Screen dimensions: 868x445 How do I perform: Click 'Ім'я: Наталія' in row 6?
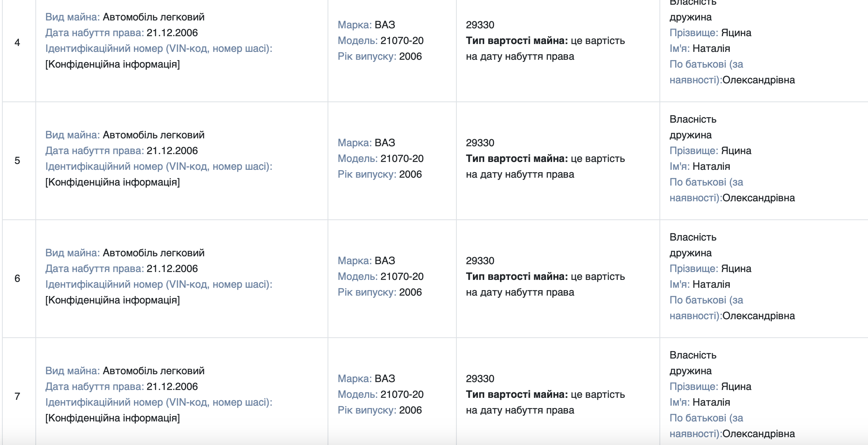(x=700, y=284)
